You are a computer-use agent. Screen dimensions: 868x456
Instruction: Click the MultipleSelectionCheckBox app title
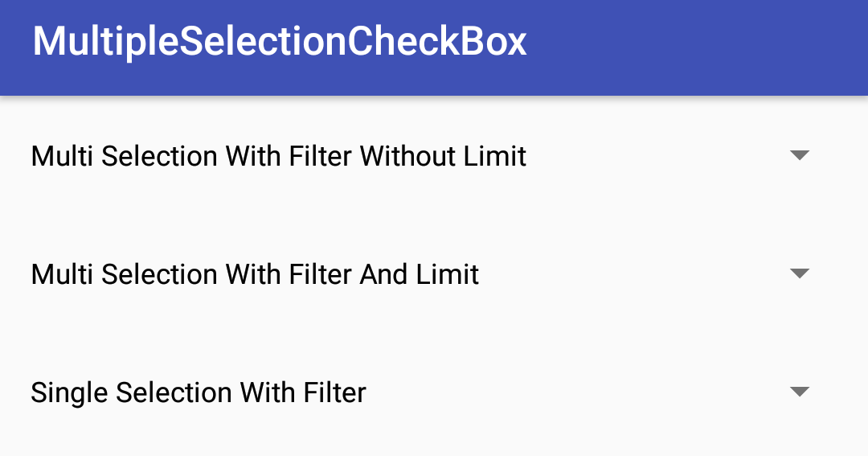click(280, 41)
